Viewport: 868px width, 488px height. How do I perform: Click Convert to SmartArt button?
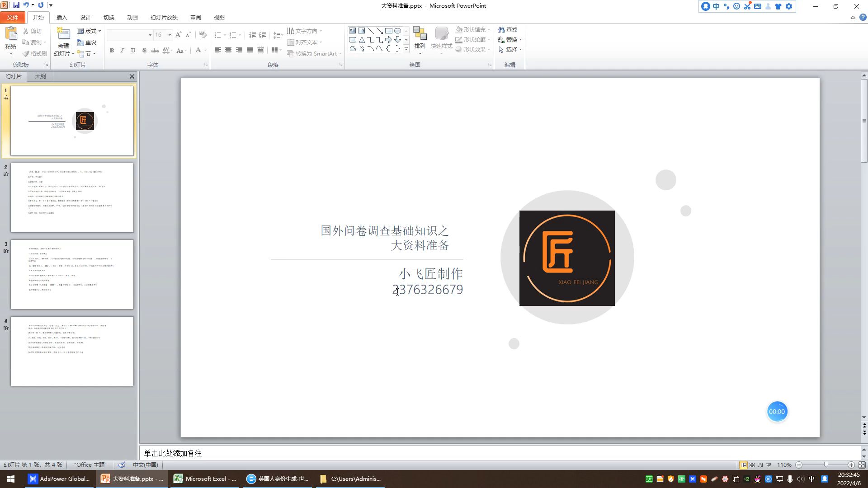pos(315,53)
